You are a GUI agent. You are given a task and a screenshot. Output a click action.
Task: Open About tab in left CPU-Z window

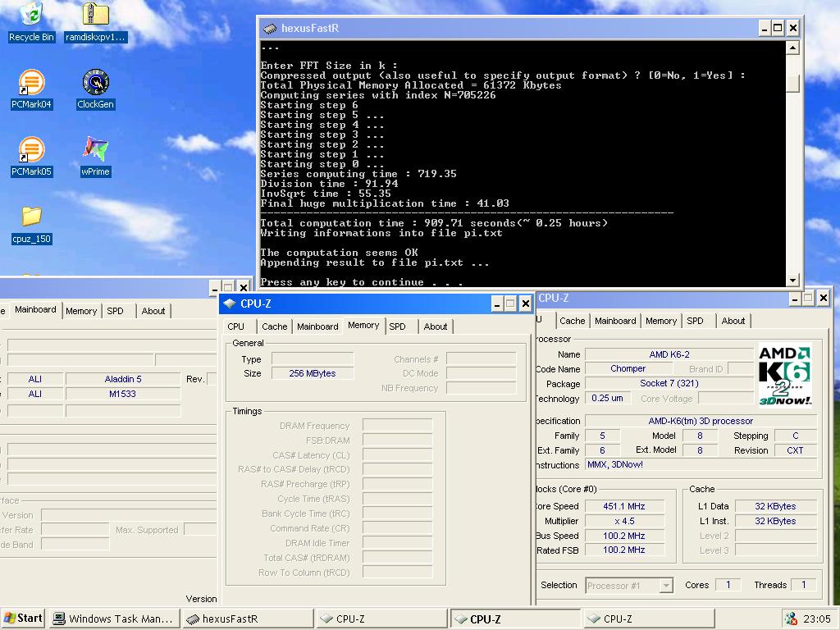point(153,311)
